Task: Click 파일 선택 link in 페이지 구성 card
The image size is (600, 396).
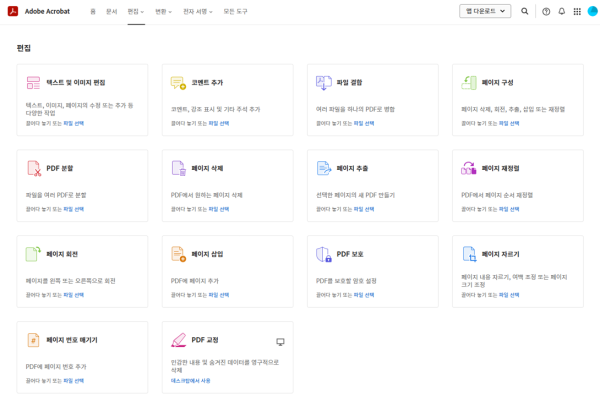Action: [x=509, y=123]
